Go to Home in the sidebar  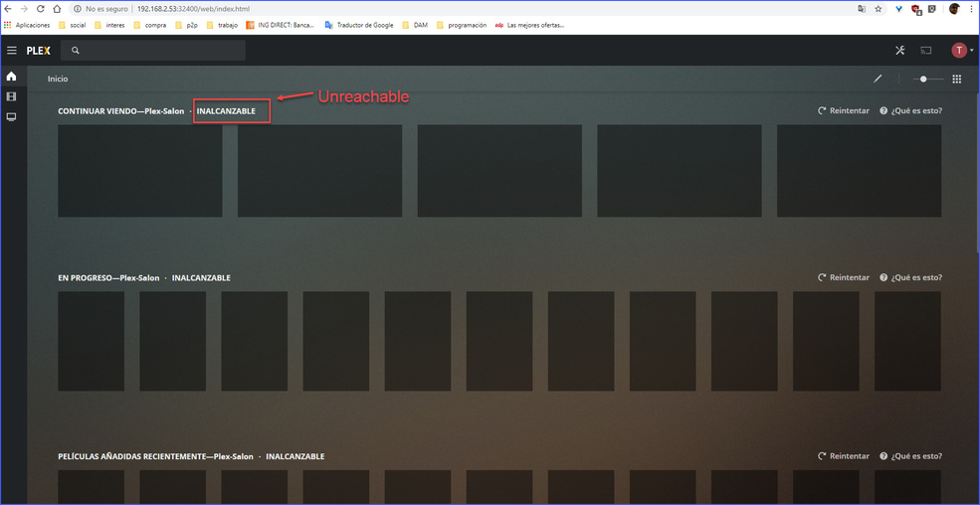point(11,77)
